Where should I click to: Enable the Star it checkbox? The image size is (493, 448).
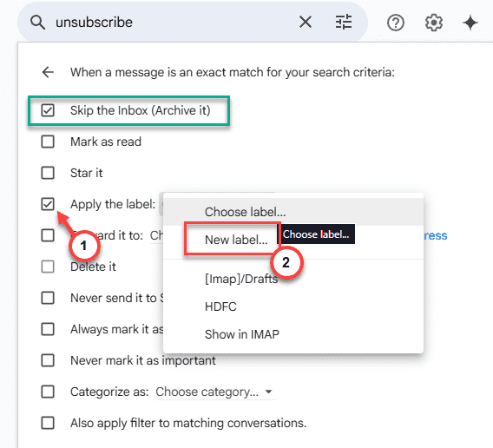(48, 173)
